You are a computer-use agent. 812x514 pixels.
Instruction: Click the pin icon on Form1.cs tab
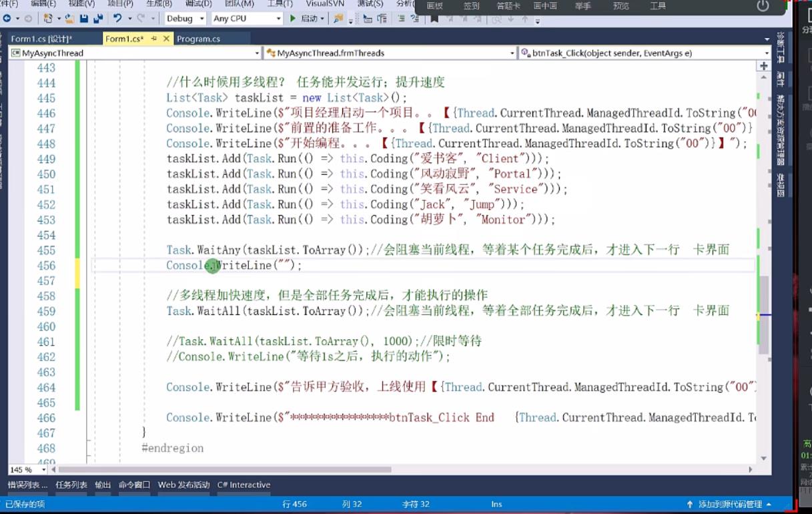click(x=154, y=39)
